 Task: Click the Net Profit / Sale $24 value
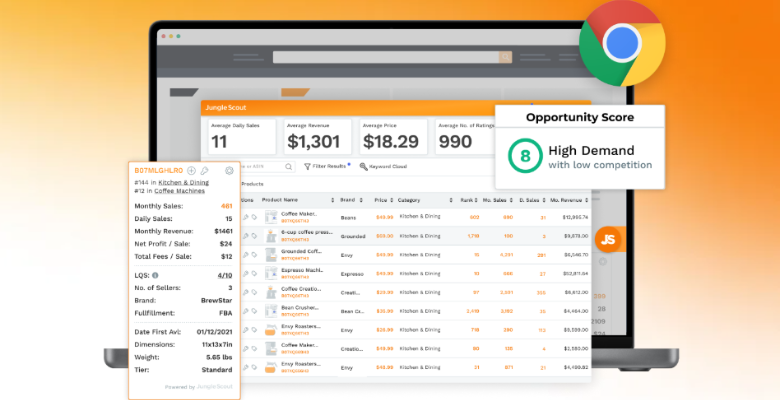tap(226, 244)
